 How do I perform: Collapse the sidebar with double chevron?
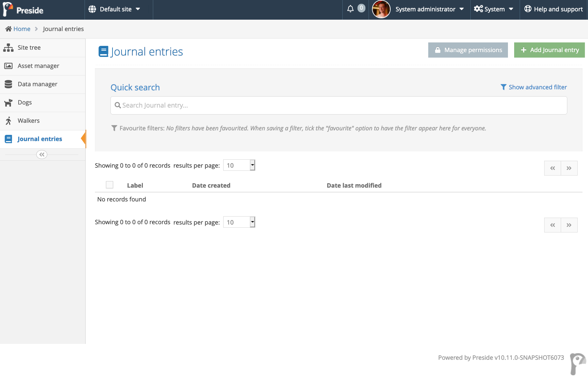pos(42,155)
